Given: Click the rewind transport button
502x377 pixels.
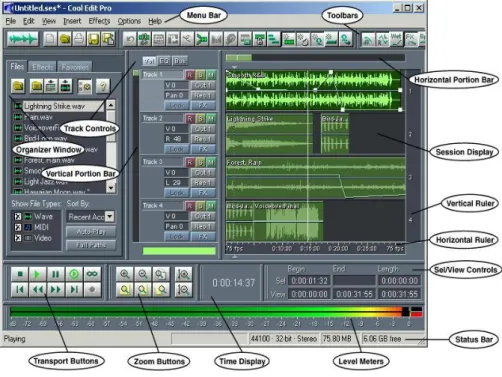Looking at the screenshot, I should pos(37,289).
